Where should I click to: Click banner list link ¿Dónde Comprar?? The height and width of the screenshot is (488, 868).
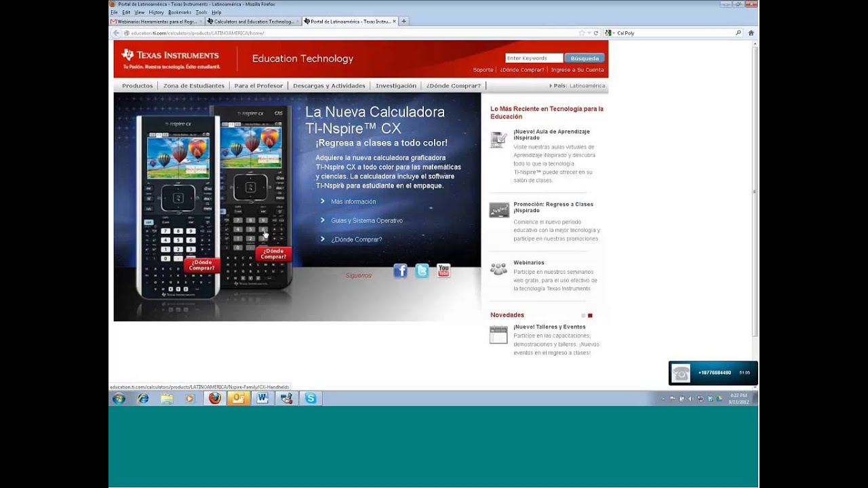[357, 240]
